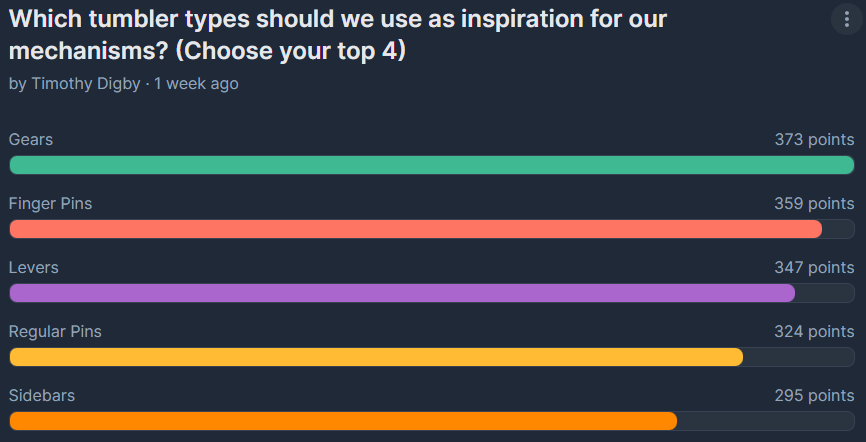Open author Timothy Digby's profile
This screenshot has height=442, width=866.
(x=86, y=83)
